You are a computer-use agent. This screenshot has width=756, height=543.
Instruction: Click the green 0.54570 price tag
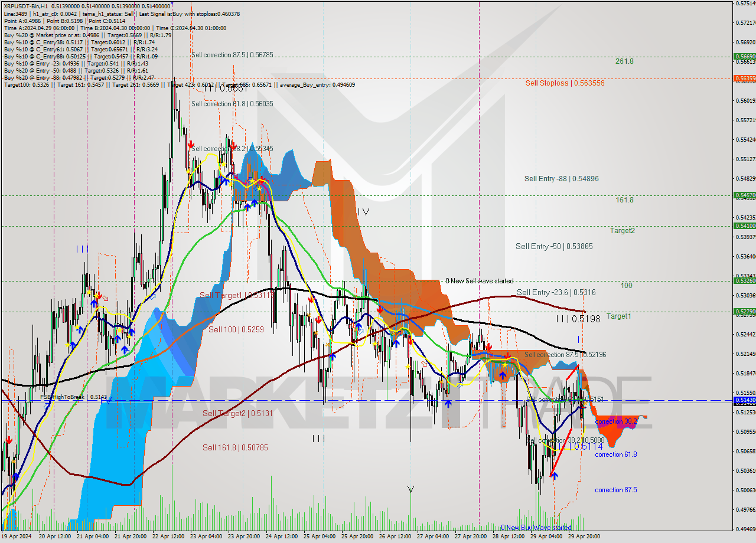tap(744, 195)
